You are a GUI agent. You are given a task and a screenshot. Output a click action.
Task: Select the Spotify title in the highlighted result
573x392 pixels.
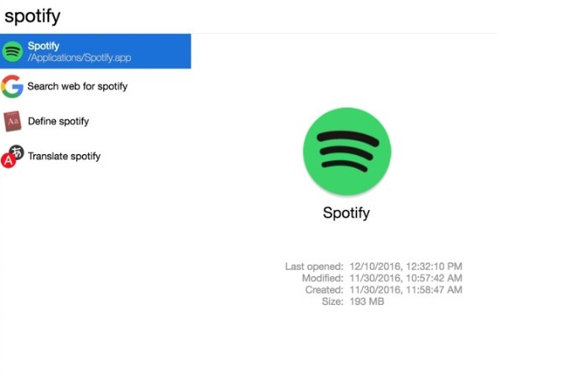pos(43,46)
